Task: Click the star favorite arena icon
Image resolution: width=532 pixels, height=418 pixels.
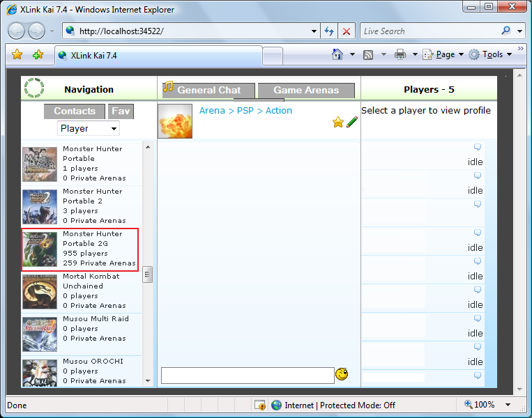Action: (x=338, y=122)
